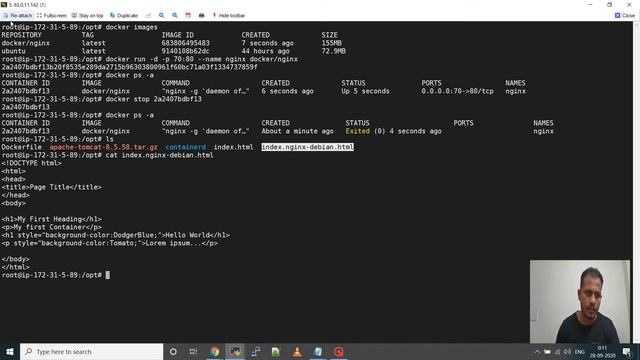The width and height of the screenshot is (640, 360).
Task: Click the Up 5 seconds status
Action: 365,91
